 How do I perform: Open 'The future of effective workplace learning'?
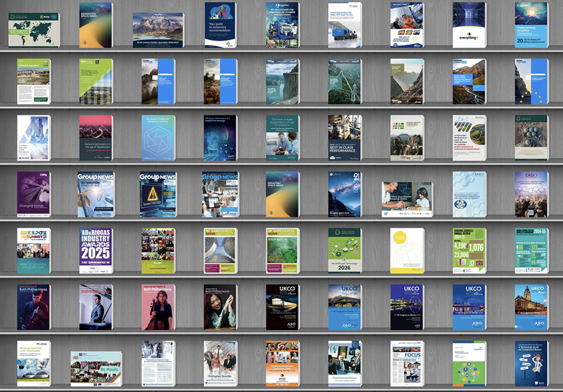pos(158,138)
